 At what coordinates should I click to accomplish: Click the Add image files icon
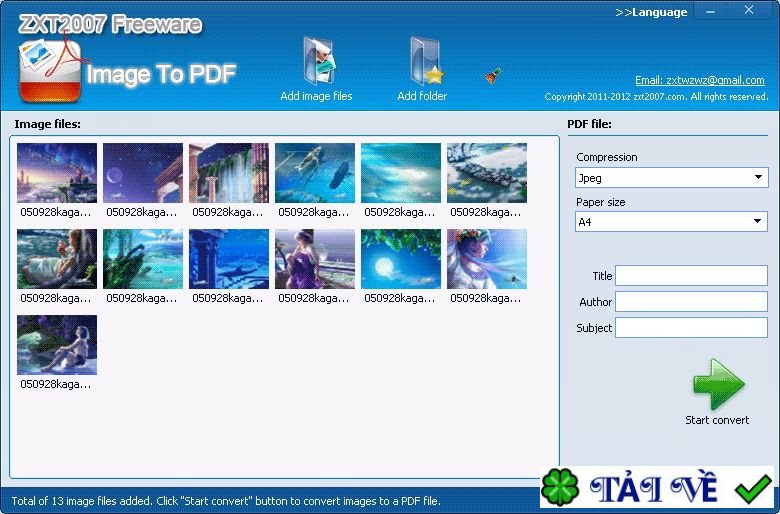tap(316, 62)
